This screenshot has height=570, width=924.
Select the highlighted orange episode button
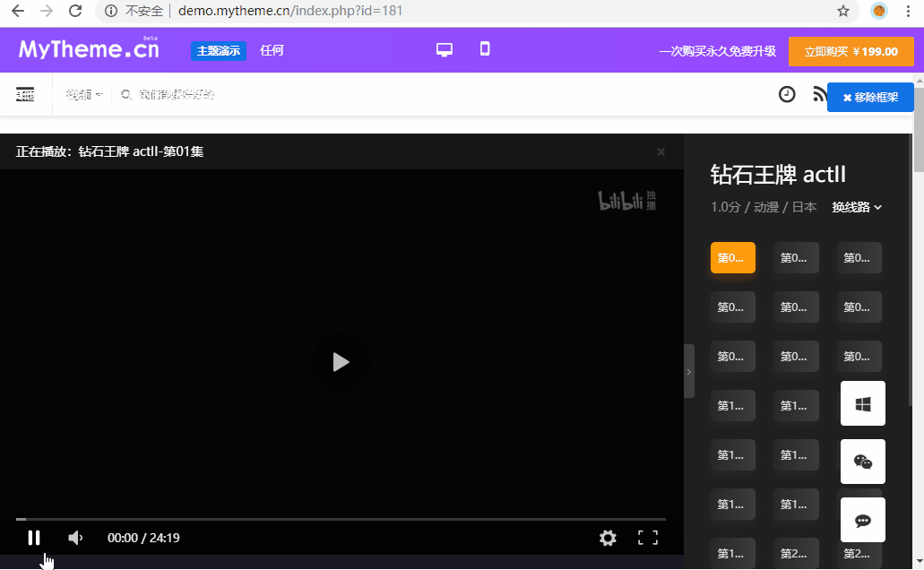click(x=732, y=257)
